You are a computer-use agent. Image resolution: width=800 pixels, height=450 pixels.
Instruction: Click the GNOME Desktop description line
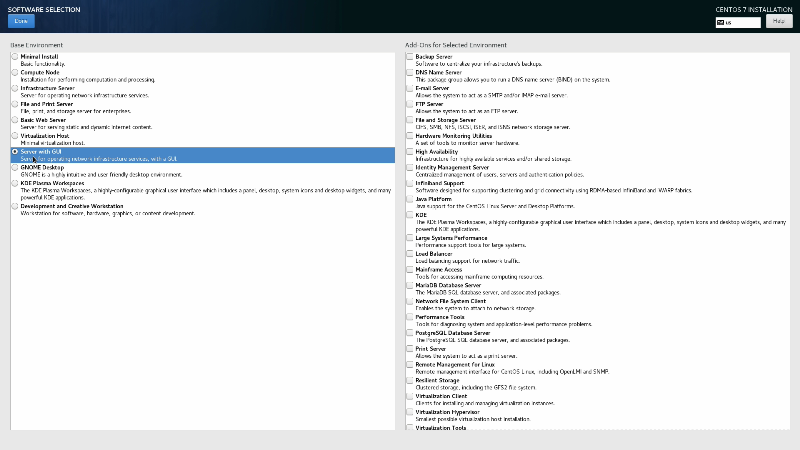pos(101,174)
